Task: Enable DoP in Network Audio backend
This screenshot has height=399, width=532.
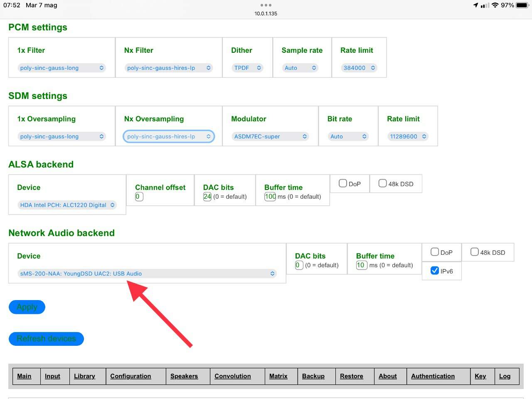Action: click(x=435, y=252)
